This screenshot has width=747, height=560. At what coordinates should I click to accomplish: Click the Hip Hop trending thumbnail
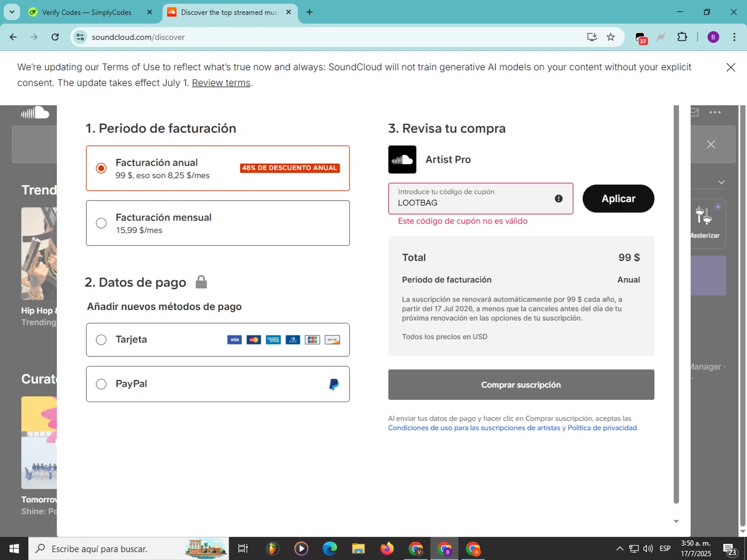(39, 253)
